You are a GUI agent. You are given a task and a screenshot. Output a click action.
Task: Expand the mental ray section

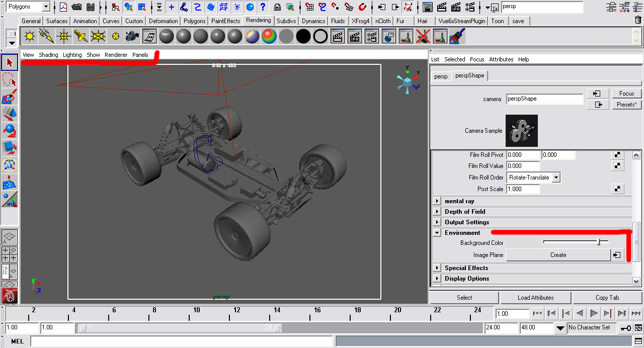tap(438, 201)
